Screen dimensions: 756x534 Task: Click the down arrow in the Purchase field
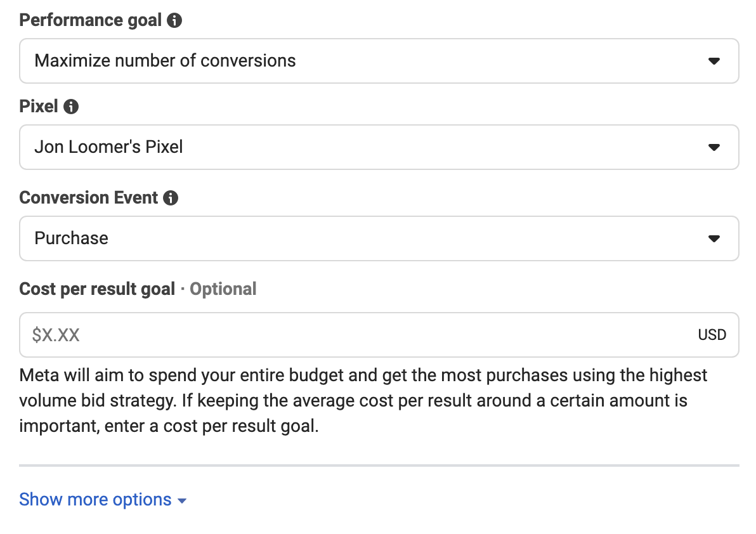[x=714, y=238]
